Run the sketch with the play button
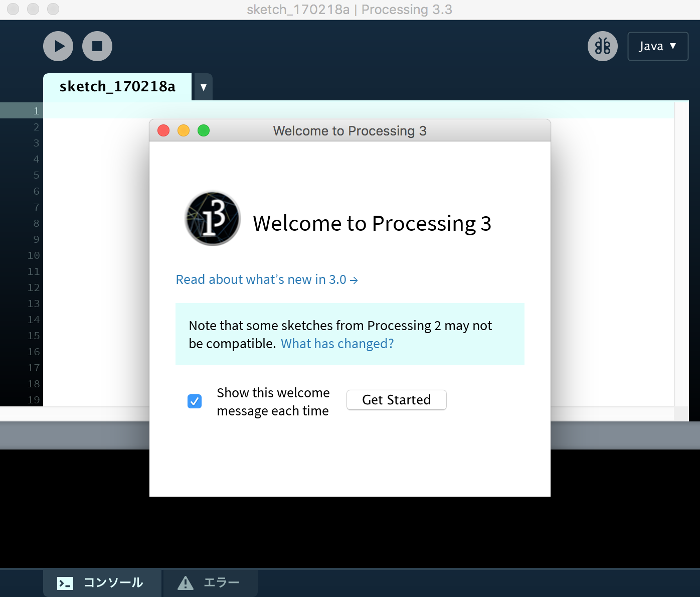This screenshot has height=597, width=700. (58, 46)
